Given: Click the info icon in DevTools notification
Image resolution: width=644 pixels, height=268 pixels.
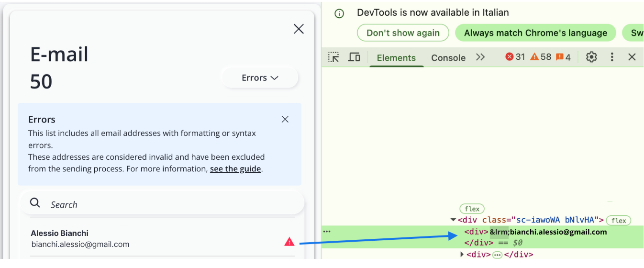Looking at the screenshot, I should [339, 13].
